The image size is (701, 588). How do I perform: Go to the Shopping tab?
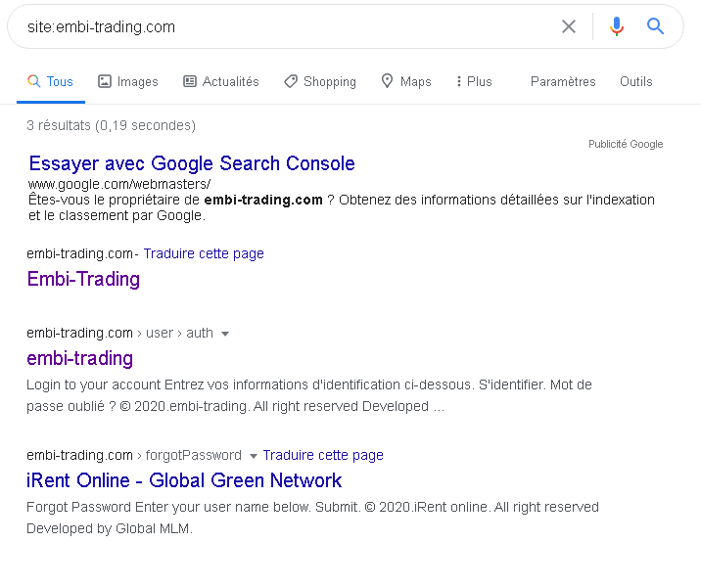coord(320,82)
